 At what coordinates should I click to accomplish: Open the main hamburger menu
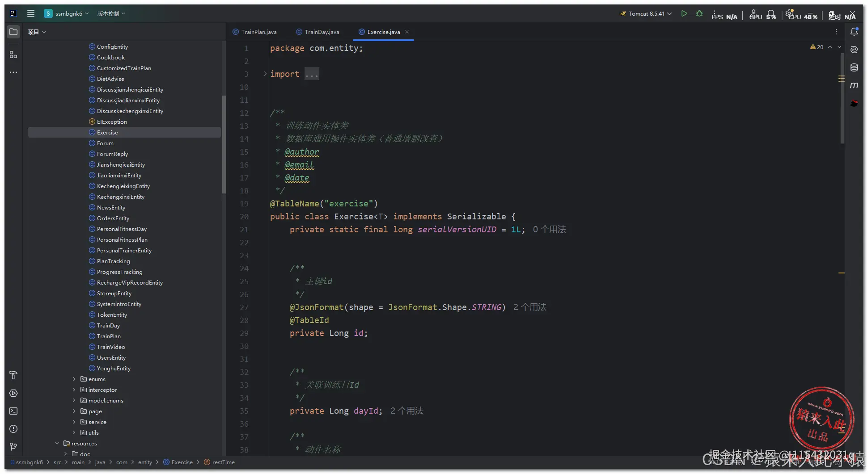click(31, 13)
